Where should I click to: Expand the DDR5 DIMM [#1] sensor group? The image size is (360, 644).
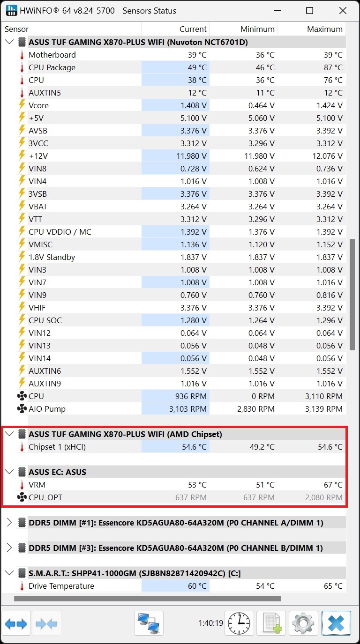click(9, 523)
